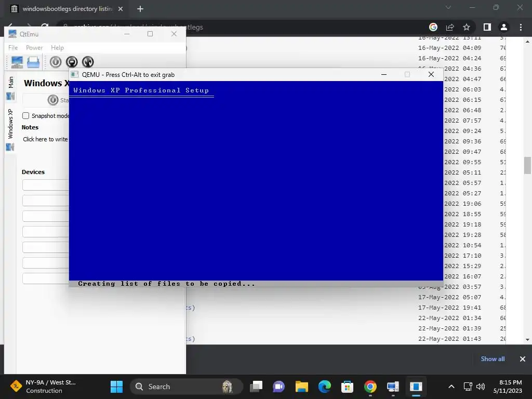
Task: Open the Chrome profile icon
Action: click(x=504, y=27)
